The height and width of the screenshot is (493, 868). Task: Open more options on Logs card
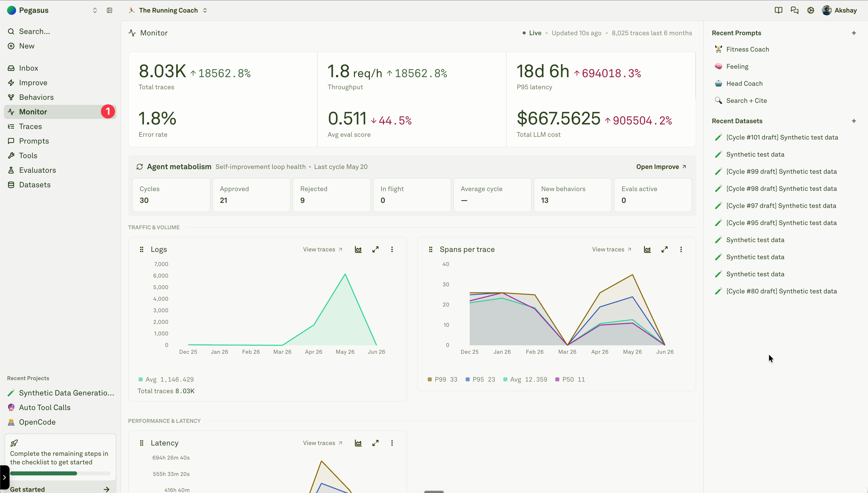click(x=392, y=250)
